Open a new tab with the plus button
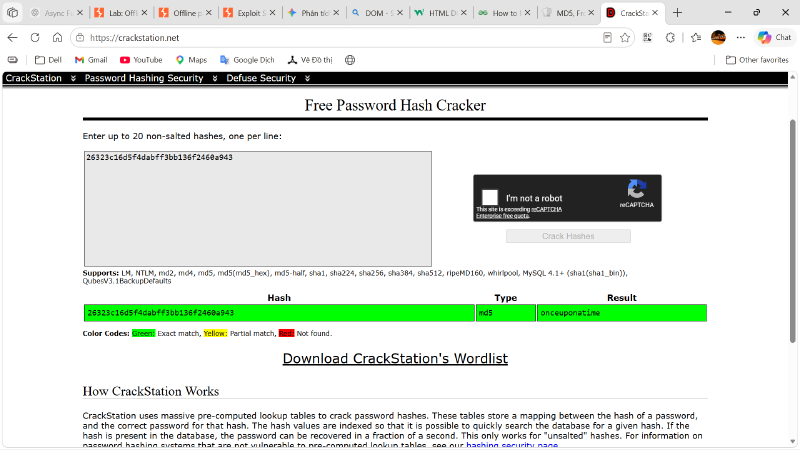The height and width of the screenshot is (450, 800). click(677, 13)
